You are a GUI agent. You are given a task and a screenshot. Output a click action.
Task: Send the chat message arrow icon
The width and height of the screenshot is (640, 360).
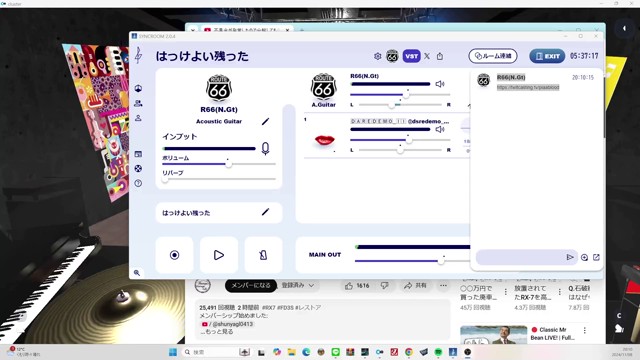tap(570, 257)
